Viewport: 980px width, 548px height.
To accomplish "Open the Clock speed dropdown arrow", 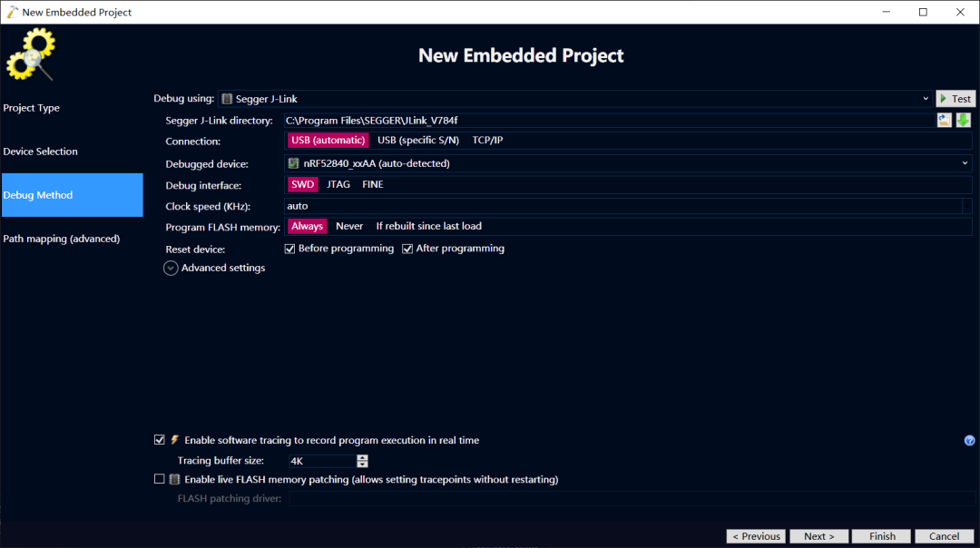I will [967, 206].
